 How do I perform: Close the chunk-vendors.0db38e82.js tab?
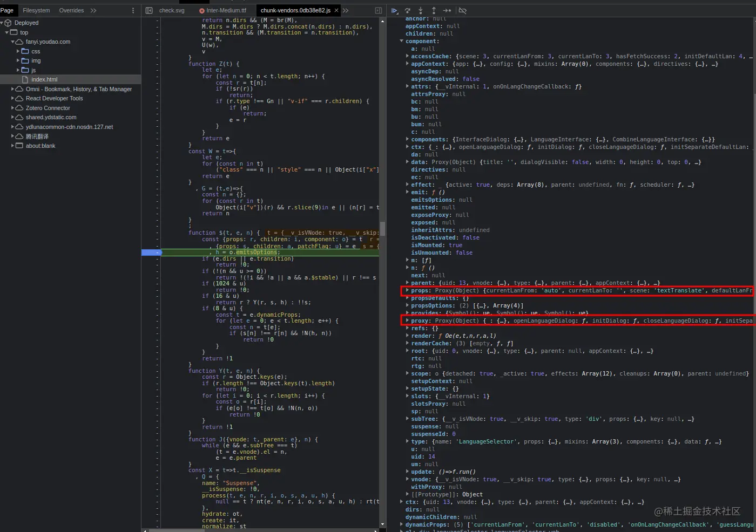click(x=337, y=10)
